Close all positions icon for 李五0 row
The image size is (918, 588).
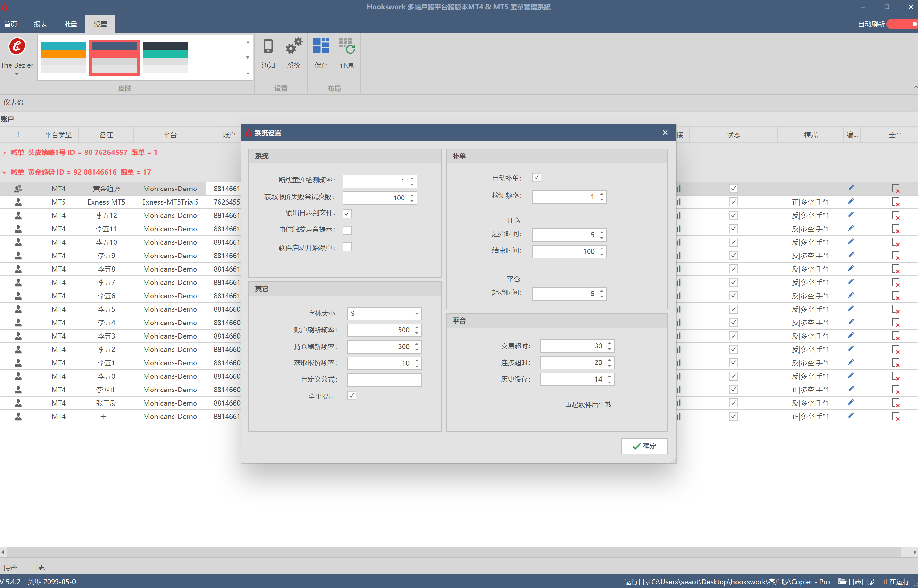(896, 376)
